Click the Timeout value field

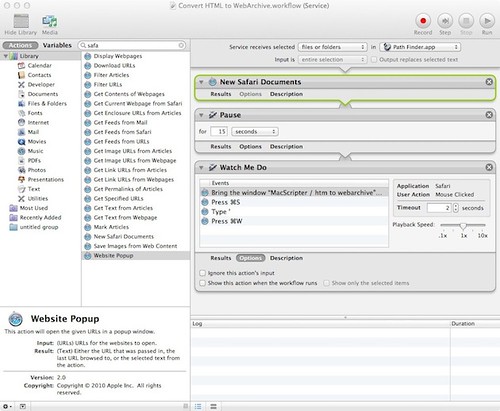coord(439,208)
